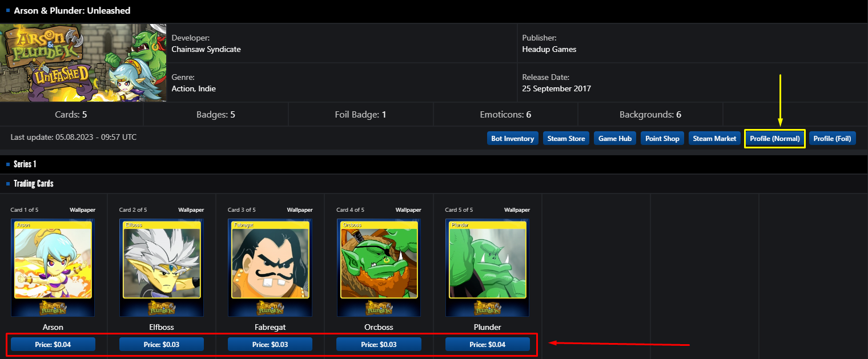This screenshot has height=359, width=868.
Task: Select the Badges: 5 counter
Action: pyautogui.click(x=216, y=115)
